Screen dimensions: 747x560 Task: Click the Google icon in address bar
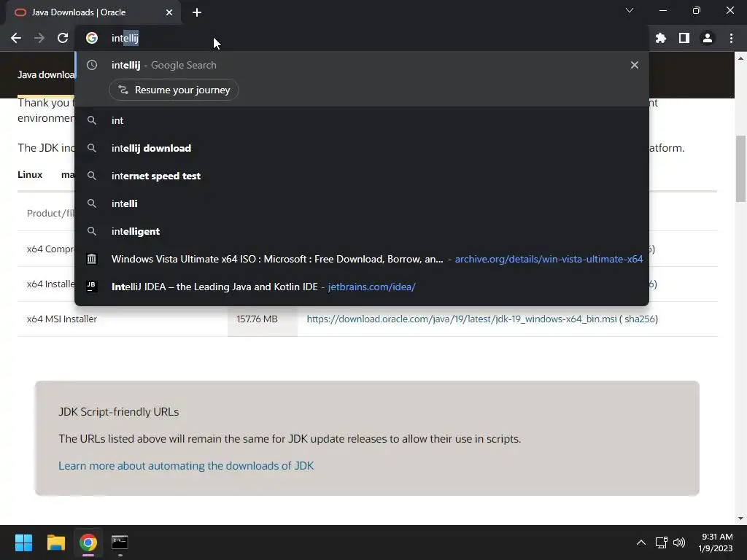pos(92,38)
